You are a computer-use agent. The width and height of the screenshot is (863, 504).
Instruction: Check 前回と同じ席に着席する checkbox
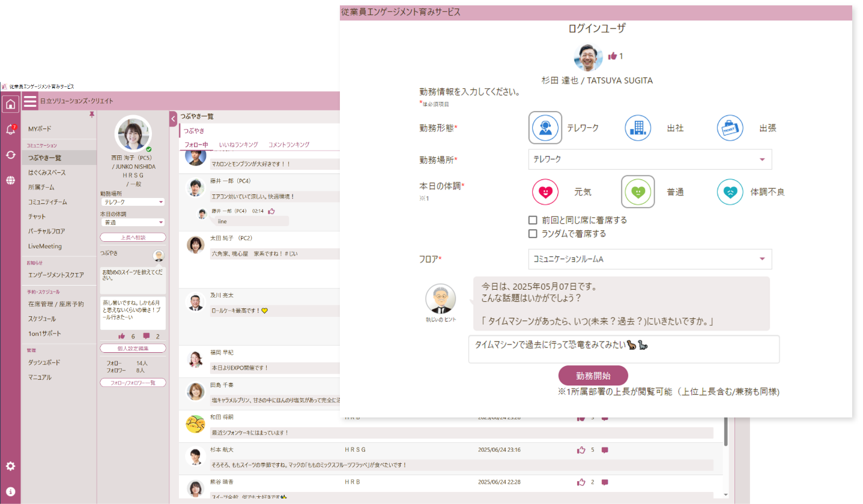pyautogui.click(x=533, y=220)
